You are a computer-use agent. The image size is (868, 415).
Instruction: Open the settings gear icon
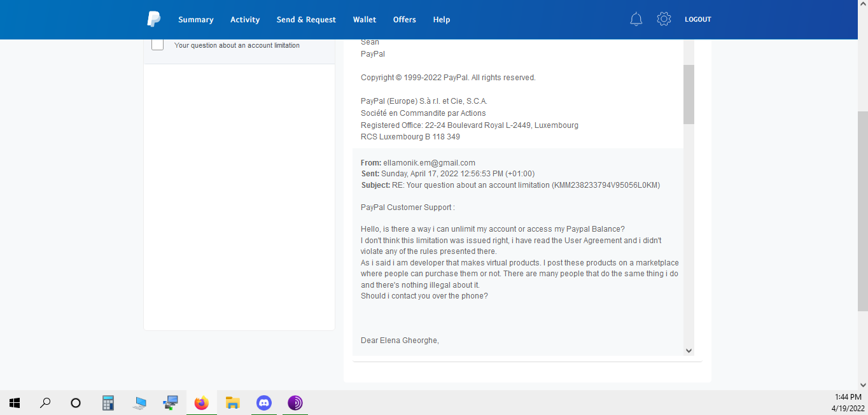664,19
